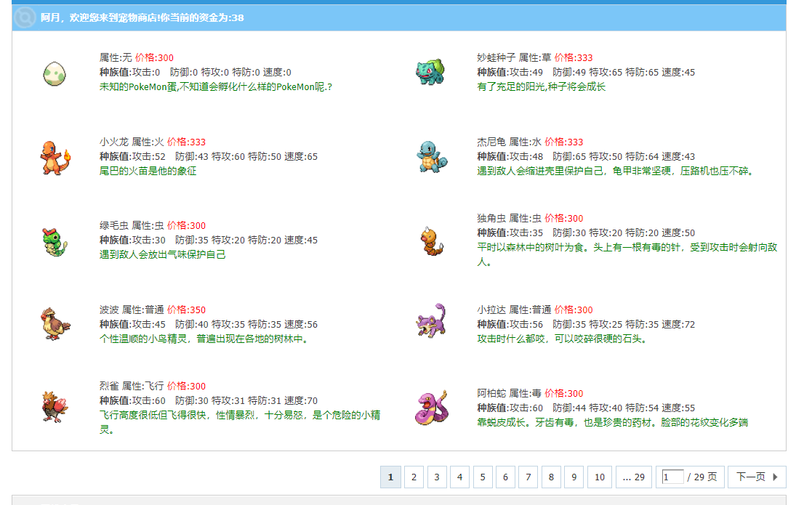This screenshot has height=505, width=812.
Task: Click the Ekans (阿柏蛇) sprite
Action: pyautogui.click(x=431, y=408)
